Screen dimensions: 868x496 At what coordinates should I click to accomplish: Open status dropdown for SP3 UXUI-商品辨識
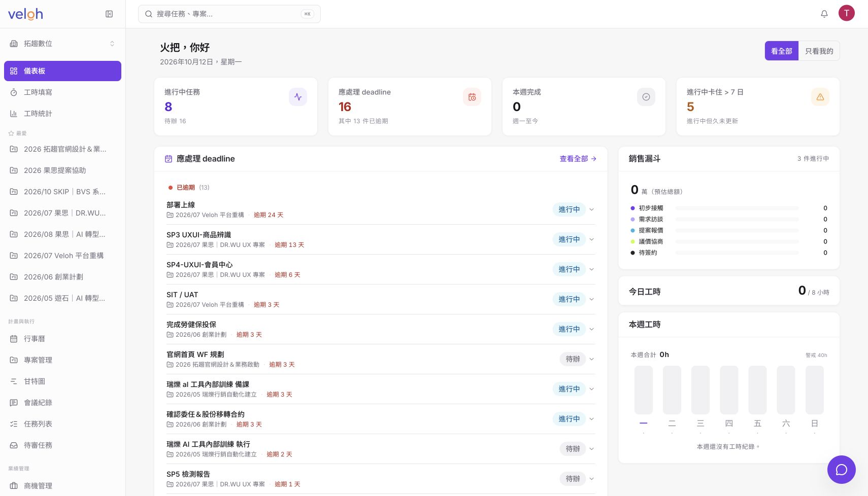(x=574, y=239)
